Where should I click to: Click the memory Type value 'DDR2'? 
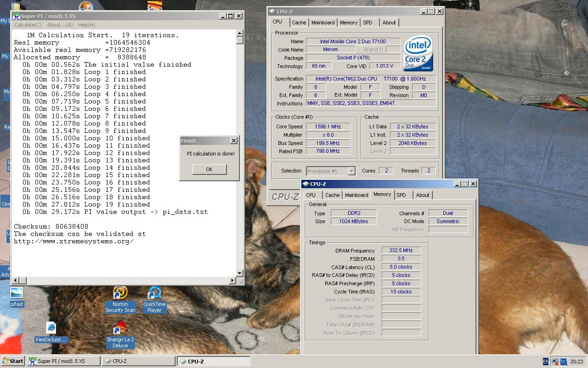pyautogui.click(x=354, y=213)
